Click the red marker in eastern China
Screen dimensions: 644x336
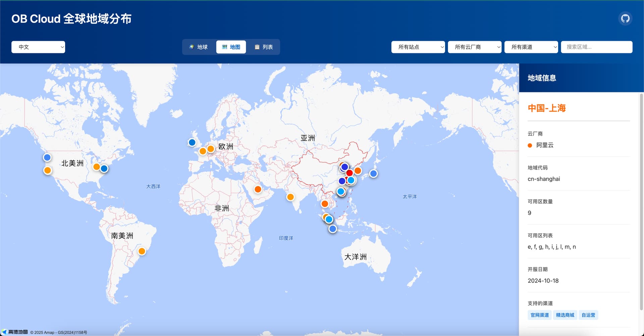[x=350, y=173]
